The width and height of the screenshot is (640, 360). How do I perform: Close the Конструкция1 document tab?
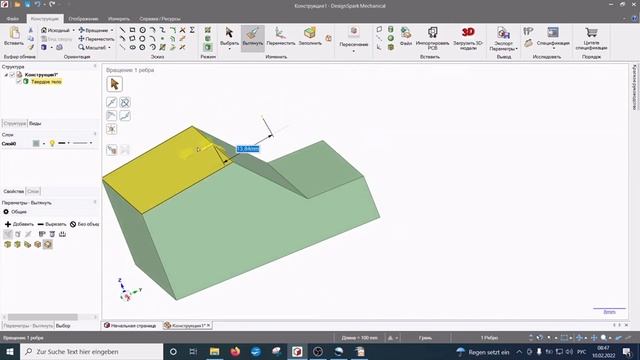(208, 325)
